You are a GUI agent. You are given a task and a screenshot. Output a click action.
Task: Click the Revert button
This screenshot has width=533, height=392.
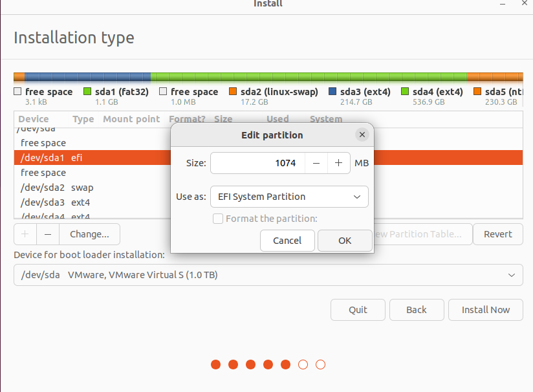(x=497, y=234)
